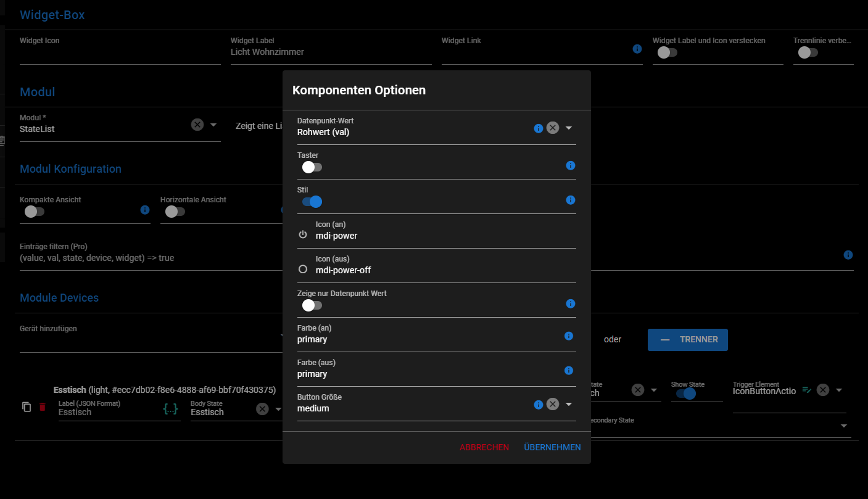The height and width of the screenshot is (499, 868).
Task: Click the Trenner button
Action: [688, 340]
